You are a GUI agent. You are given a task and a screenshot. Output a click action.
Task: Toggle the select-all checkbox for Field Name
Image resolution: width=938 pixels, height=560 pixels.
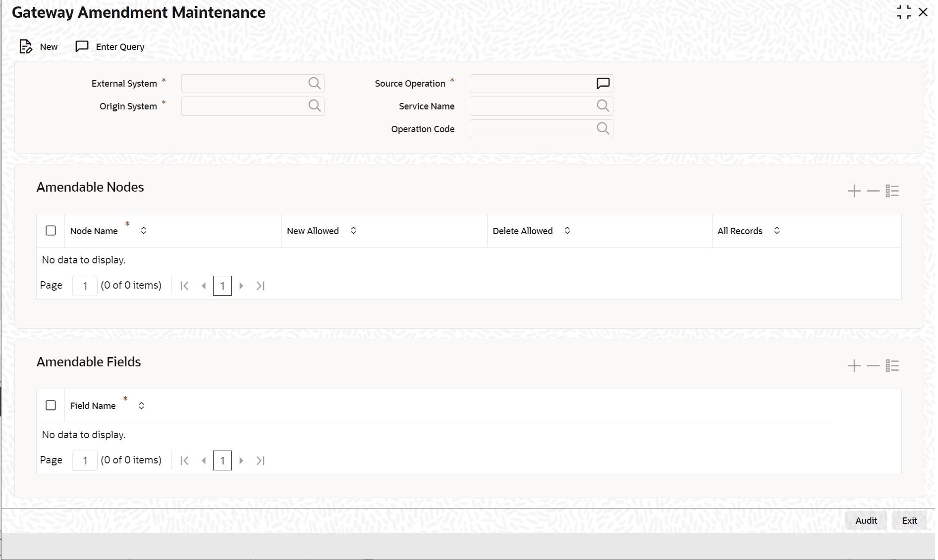(51, 405)
